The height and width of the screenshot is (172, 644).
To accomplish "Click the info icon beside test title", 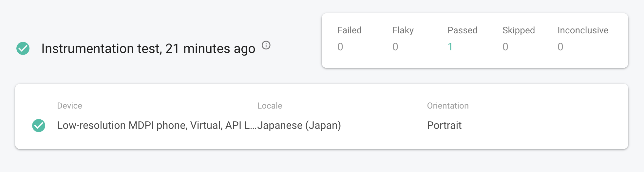I will tap(266, 45).
